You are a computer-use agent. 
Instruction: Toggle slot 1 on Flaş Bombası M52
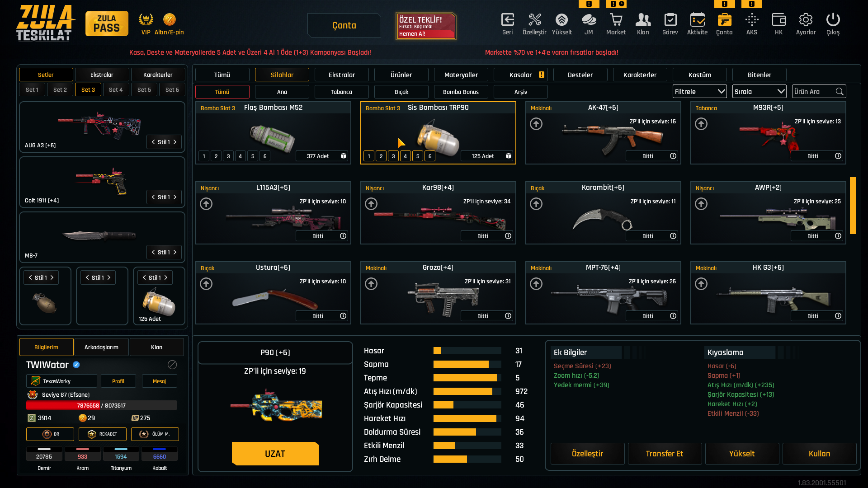(204, 156)
